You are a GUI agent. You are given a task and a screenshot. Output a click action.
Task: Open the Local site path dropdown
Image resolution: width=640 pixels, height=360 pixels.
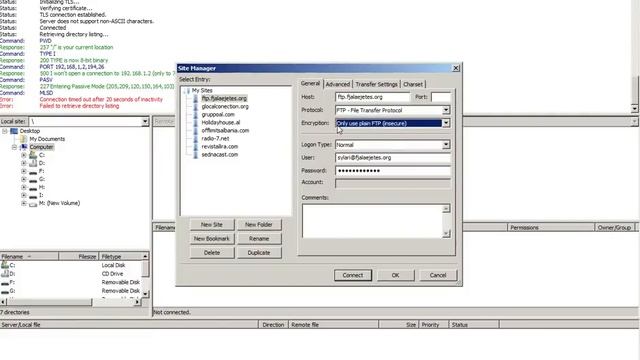pos(145,122)
